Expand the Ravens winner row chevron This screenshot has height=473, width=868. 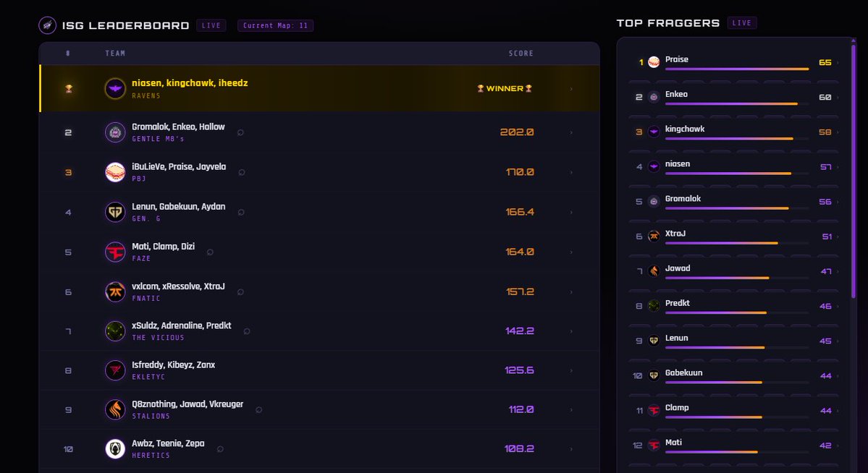point(571,88)
